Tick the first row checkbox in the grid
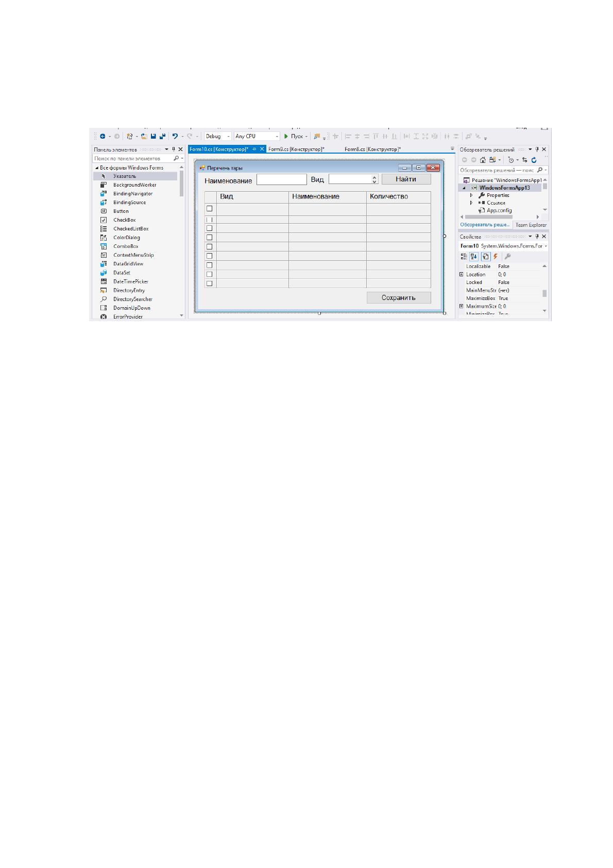Viewport: 613px width, 868px height. coord(210,209)
